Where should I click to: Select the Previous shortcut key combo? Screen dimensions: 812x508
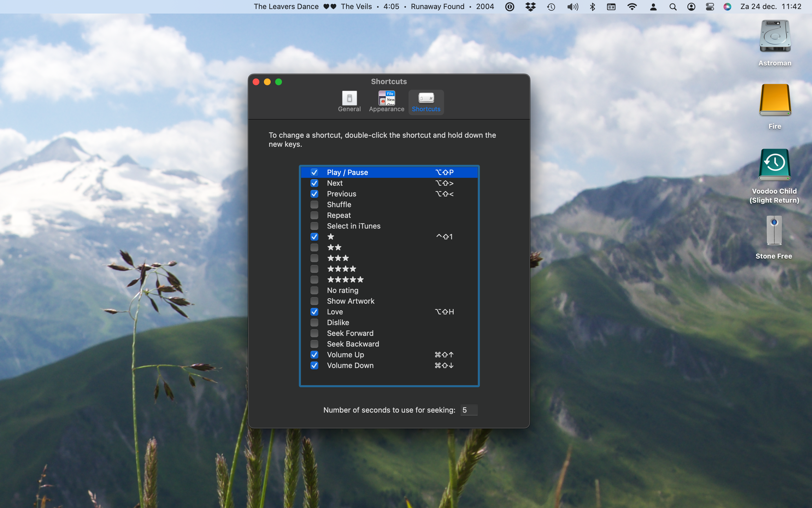(x=444, y=194)
